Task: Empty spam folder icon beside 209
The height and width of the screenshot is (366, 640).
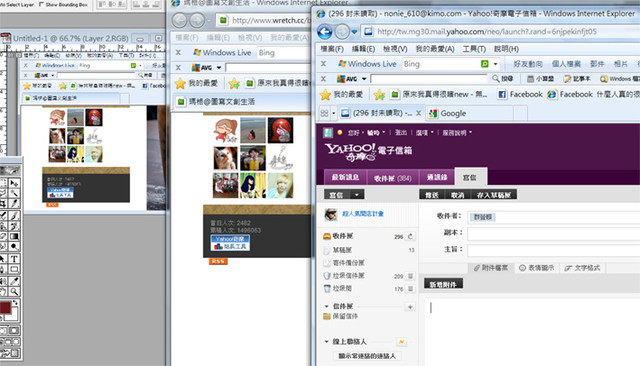Action: 410,276
